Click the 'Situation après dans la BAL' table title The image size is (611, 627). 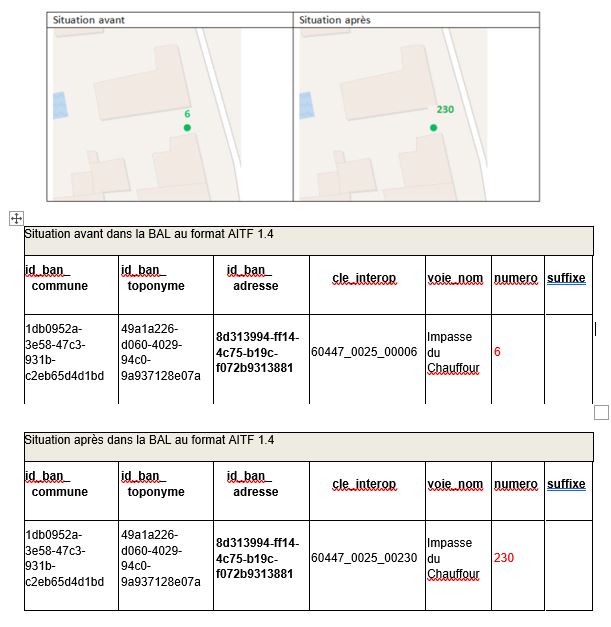tap(150, 440)
